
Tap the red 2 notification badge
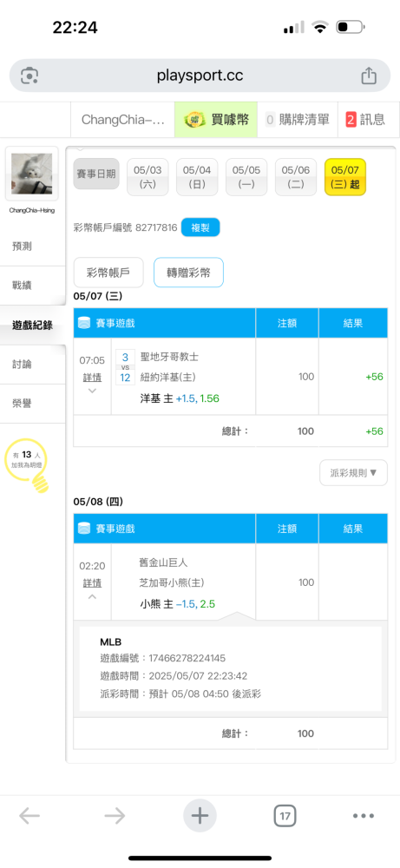tap(351, 120)
